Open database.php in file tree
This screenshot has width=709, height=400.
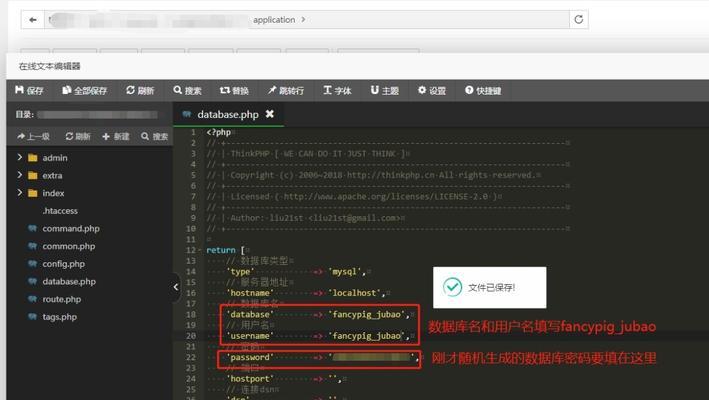pos(69,281)
